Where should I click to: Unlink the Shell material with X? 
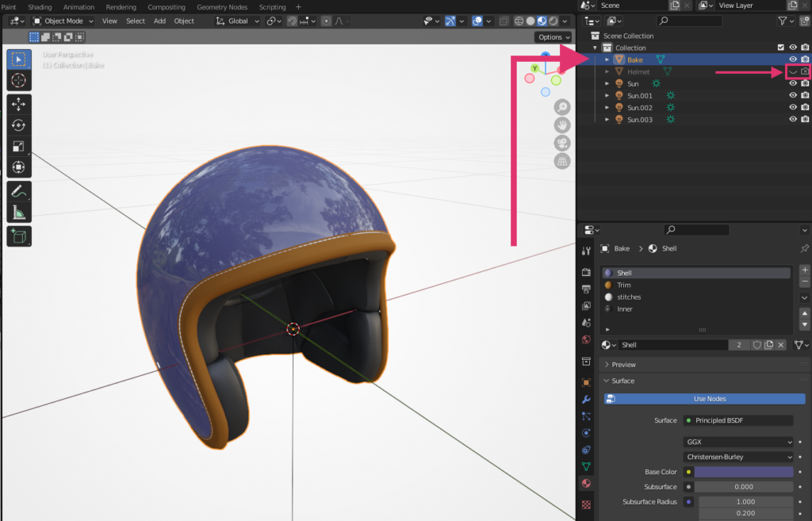781,345
